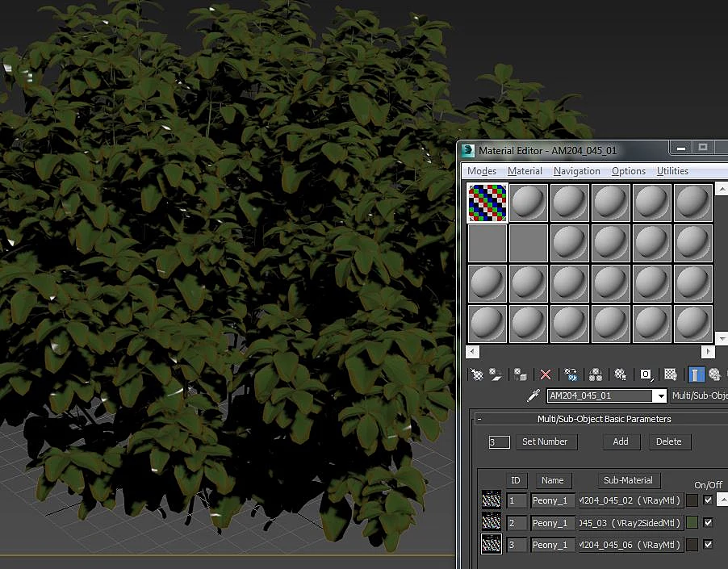Click Peony_1 name field in row 2
Screen dimensions: 728x569
[x=553, y=522]
